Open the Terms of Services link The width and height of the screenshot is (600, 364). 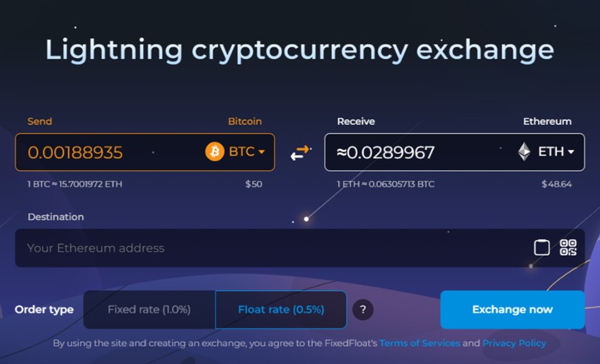420,343
